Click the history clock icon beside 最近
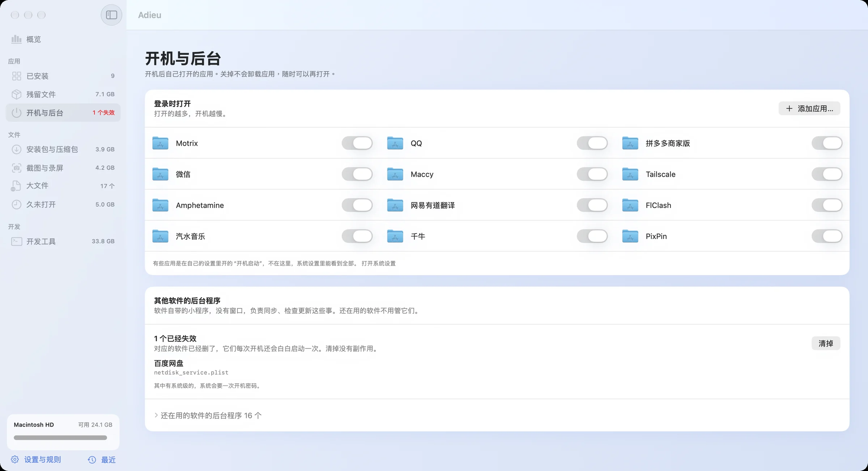868x471 pixels. click(x=92, y=459)
